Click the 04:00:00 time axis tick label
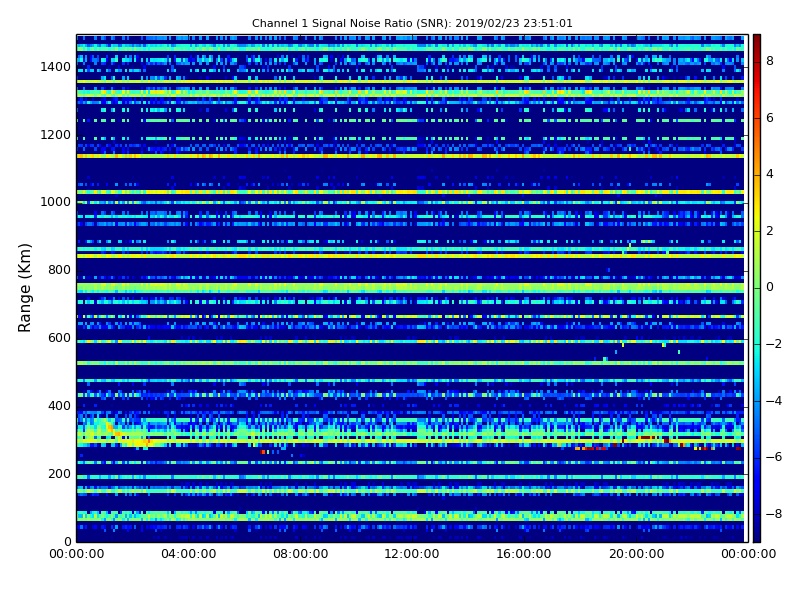The width and height of the screenshot is (800, 600). point(189,555)
